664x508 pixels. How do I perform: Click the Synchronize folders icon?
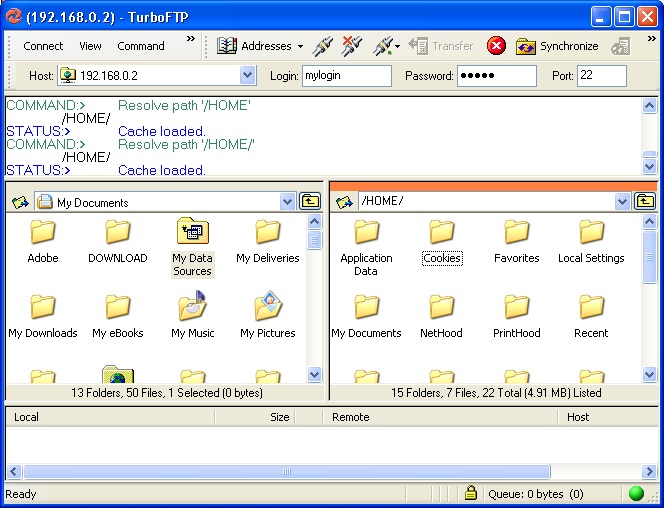pos(526,46)
